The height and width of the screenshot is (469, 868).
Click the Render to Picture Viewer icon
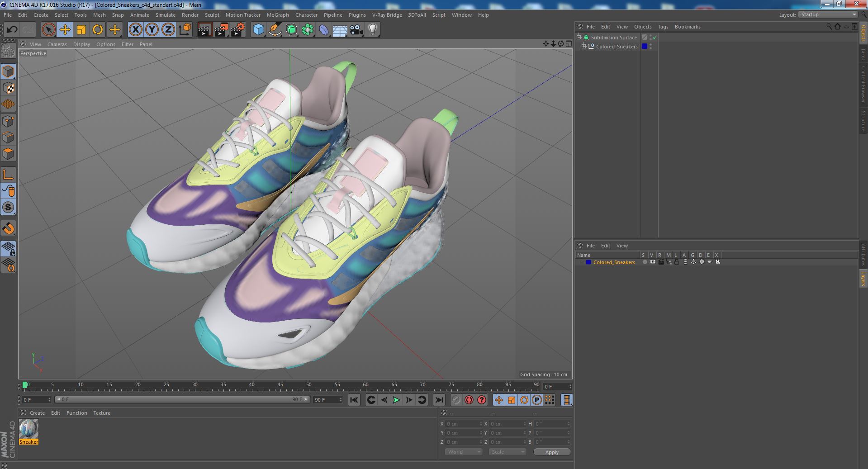221,30
